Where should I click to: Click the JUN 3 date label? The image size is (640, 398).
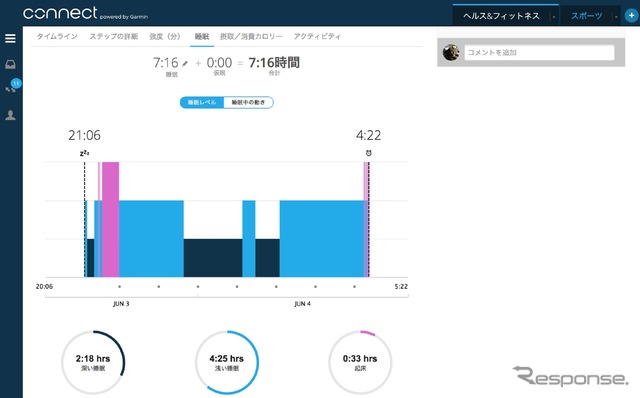click(121, 304)
